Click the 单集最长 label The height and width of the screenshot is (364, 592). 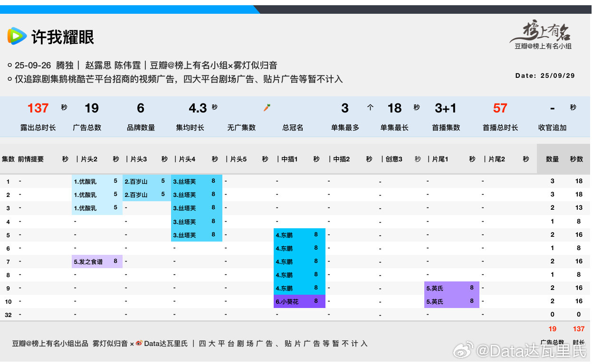coord(394,128)
